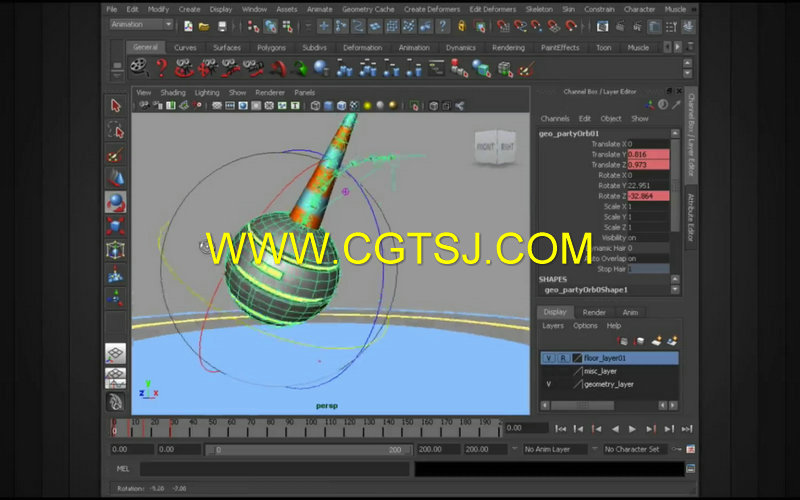Open the No Character Set dropdown
This screenshot has height=500, width=800.
(635, 449)
